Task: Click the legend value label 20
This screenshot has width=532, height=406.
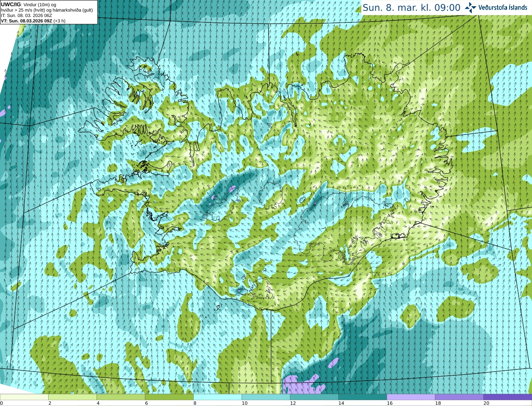Action: 486,403
